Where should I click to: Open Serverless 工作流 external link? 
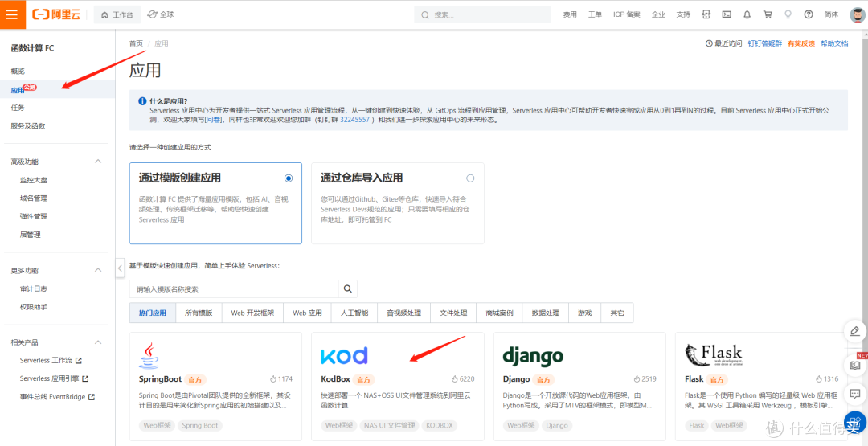click(51, 361)
